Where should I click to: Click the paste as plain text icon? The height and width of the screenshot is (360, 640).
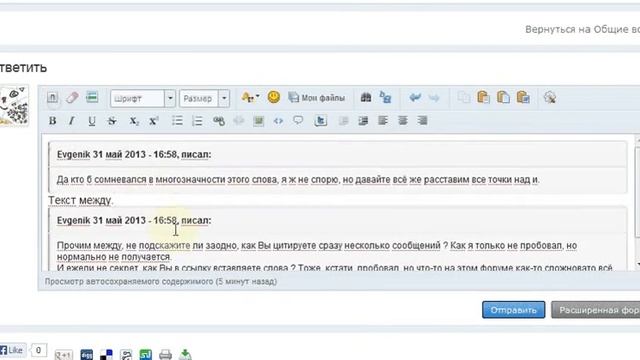[503, 98]
